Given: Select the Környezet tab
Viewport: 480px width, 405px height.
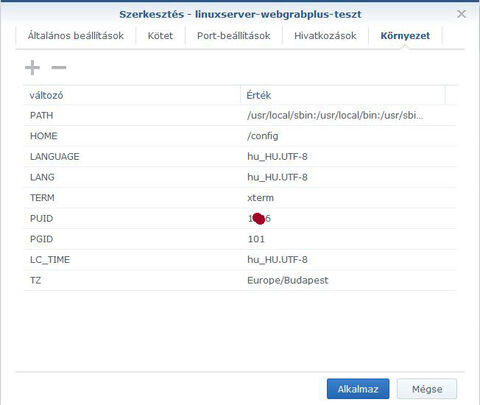Looking at the screenshot, I should tap(405, 36).
